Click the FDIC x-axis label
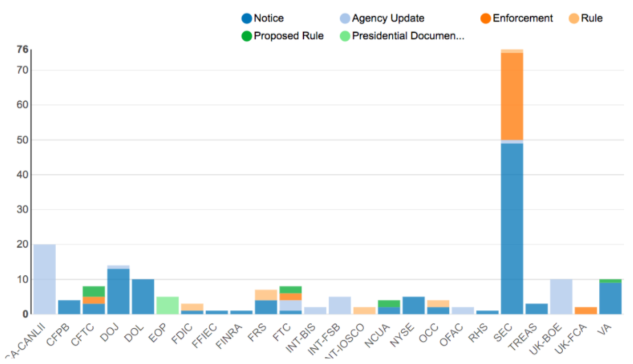 coord(182,334)
